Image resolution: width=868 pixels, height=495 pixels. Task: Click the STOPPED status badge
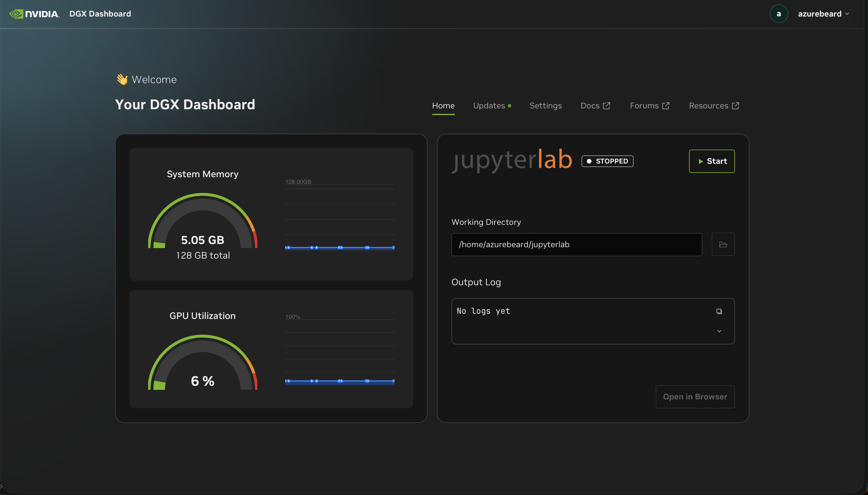pyautogui.click(x=607, y=161)
